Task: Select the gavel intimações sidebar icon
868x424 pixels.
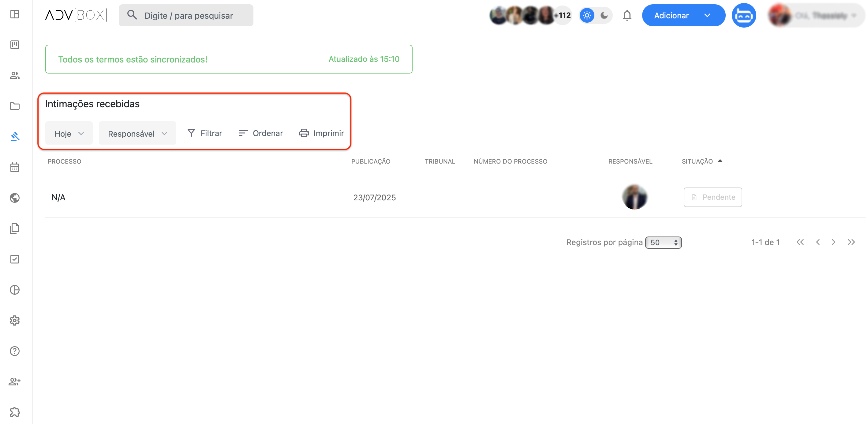Action: click(14, 137)
